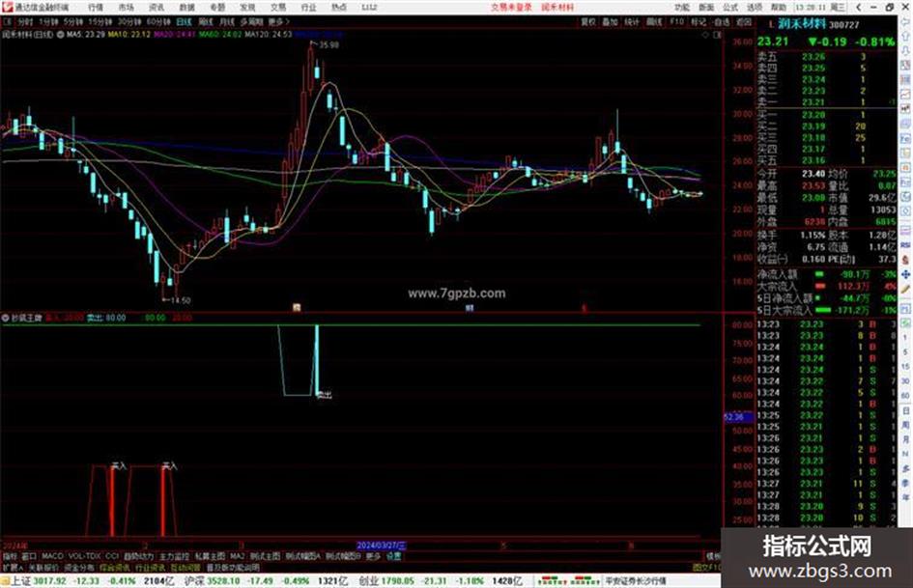Open the 数据 menu
The image size is (913, 588).
[186, 7]
